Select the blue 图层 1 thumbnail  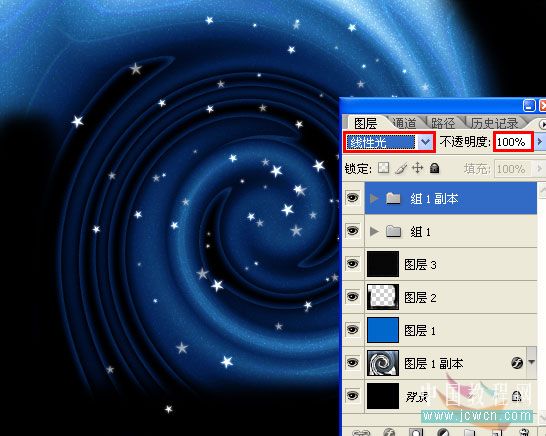(383, 330)
